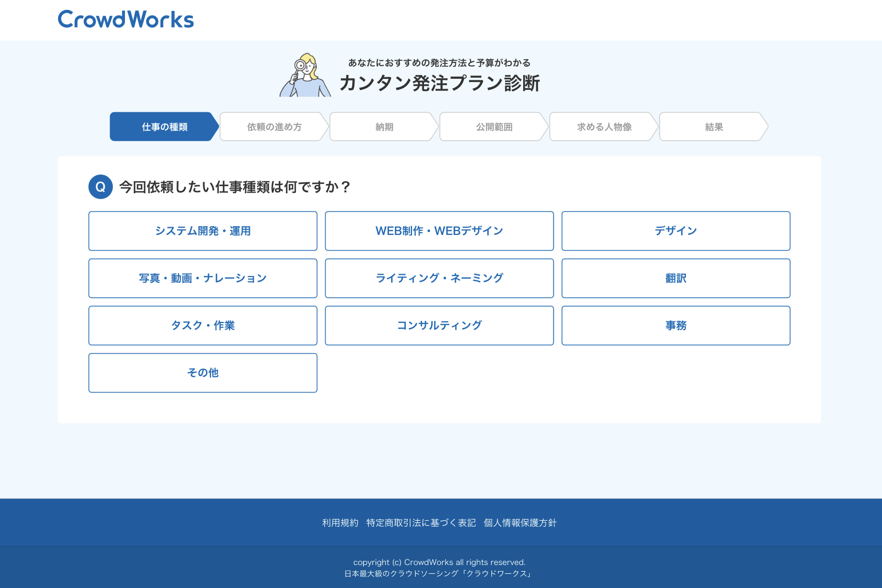Go to 依頼の進め方 step
This screenshot has height=588, width=882.
(x=274, y=127)
